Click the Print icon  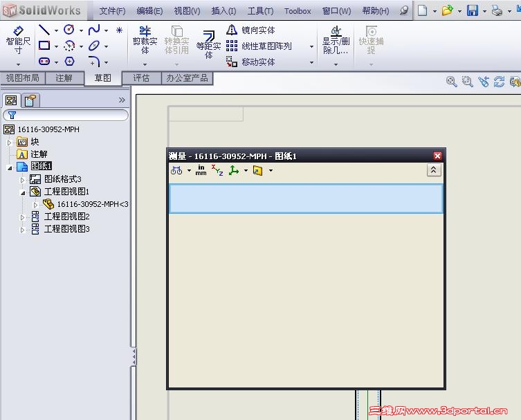497,10
